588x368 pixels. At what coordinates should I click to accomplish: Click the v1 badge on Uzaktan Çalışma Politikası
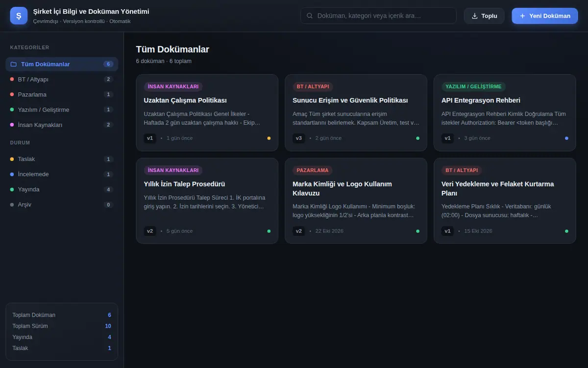click(150, 138)
